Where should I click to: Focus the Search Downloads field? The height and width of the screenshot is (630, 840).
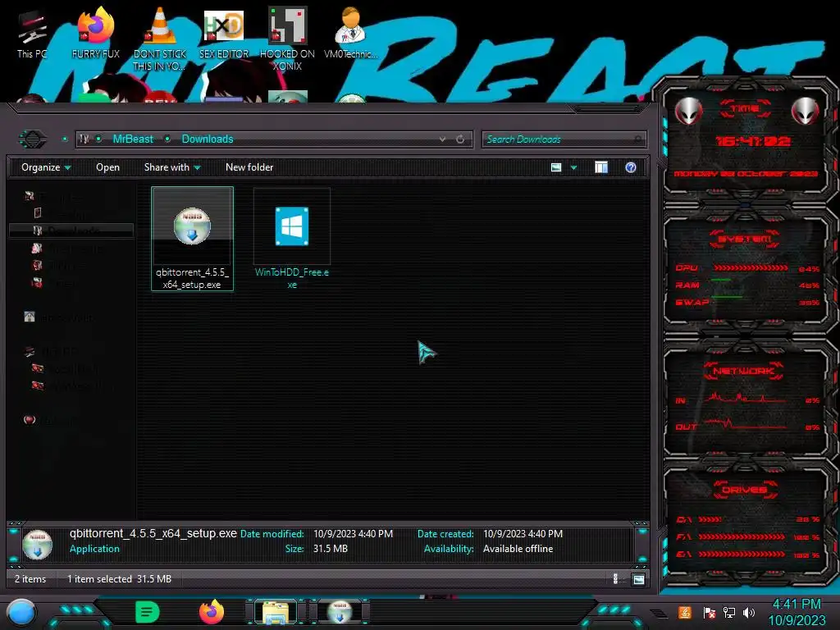click(x=564, y=139)
